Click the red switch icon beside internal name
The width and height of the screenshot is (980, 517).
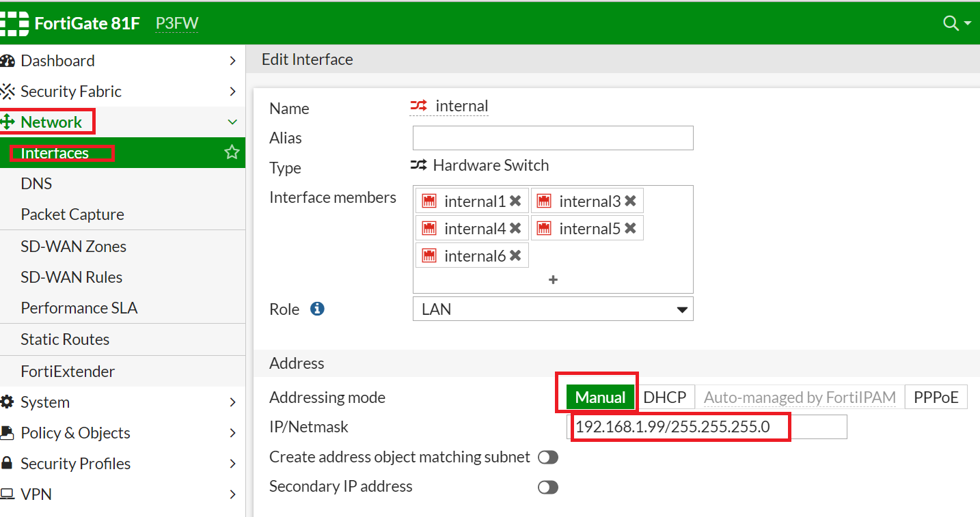pyautogui.click(x=418, y=106)
